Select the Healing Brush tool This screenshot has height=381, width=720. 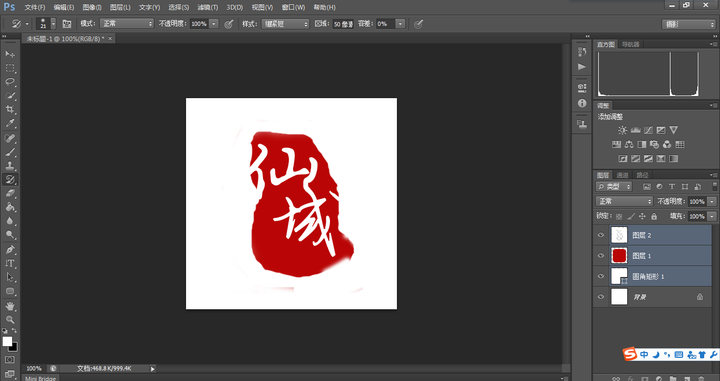(x=10, y=138)
